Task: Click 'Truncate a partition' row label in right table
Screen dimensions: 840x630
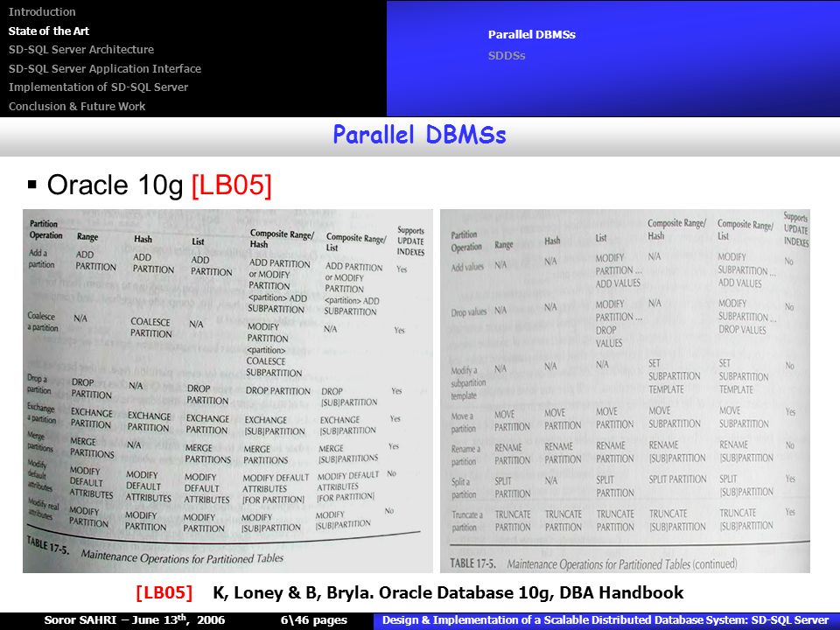Action: pyautogui.click(x=466, y=521)
